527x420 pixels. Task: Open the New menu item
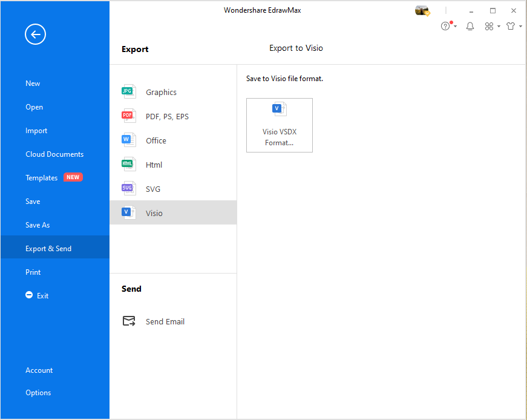point(33,84)
